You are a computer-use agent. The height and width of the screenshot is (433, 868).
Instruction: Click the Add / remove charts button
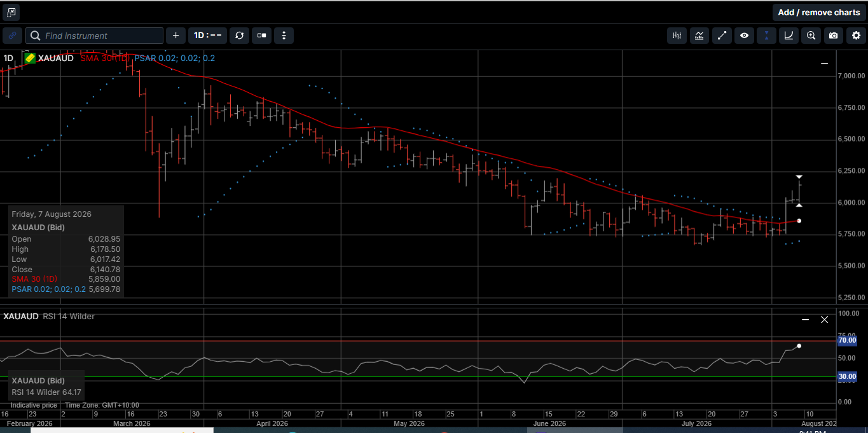pyautogui.click(x=818, y=12)
